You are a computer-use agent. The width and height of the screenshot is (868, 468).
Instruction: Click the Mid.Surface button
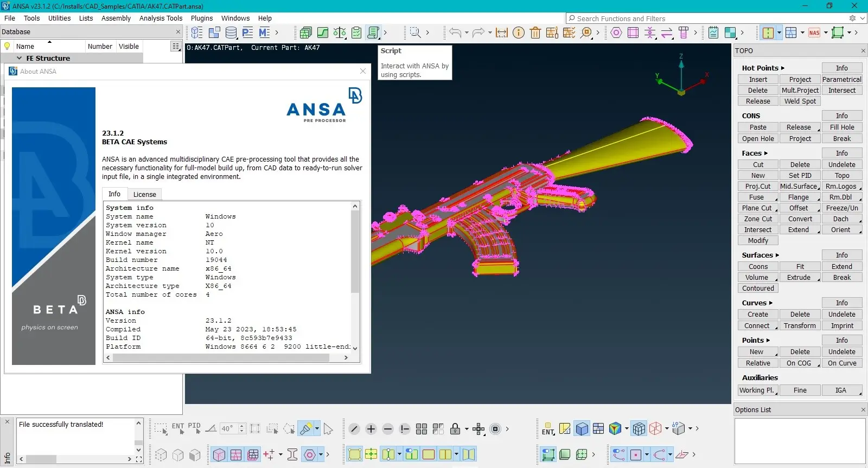pyautogui.click(x=800, y=187)
